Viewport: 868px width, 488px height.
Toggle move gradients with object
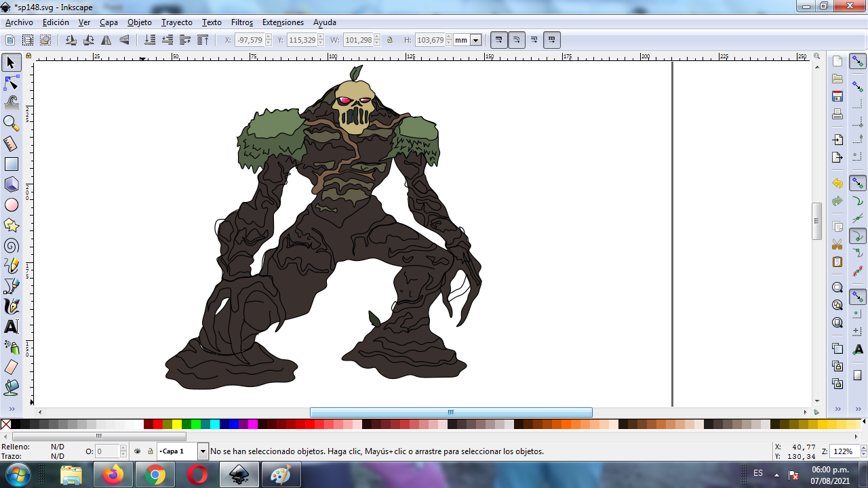(x=534, y=40)
